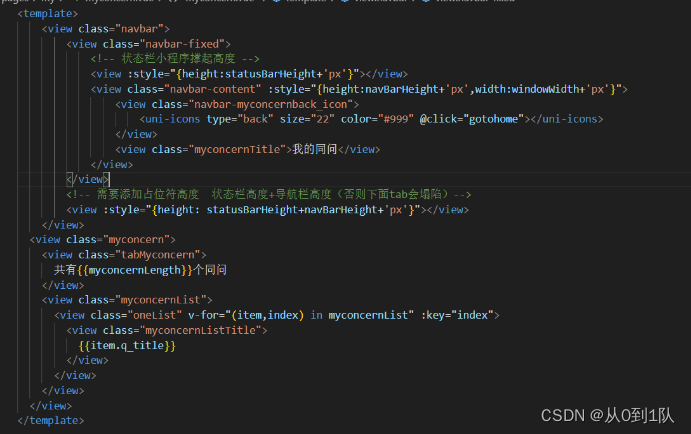Select the class value "oneList"

[x=155, y=315]
